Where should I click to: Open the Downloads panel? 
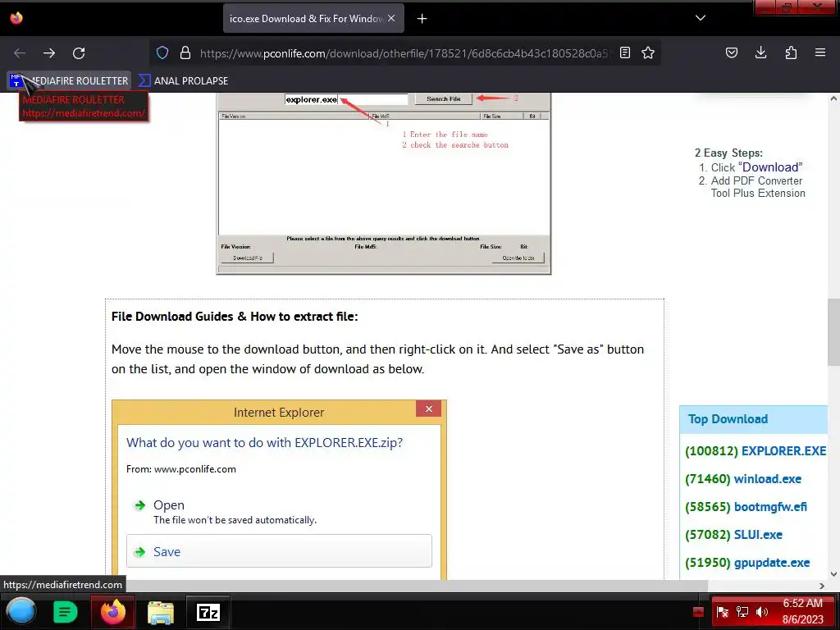click(760, 52)
